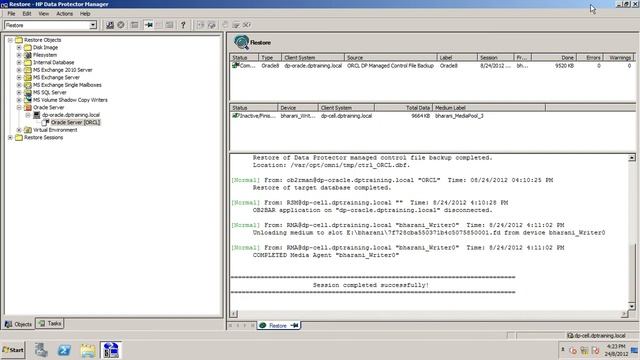The width and height of the screenshot is (640, 360).
Task: Collapse the dp-oracle.dptraining.local node
Action: coord(28,115)
